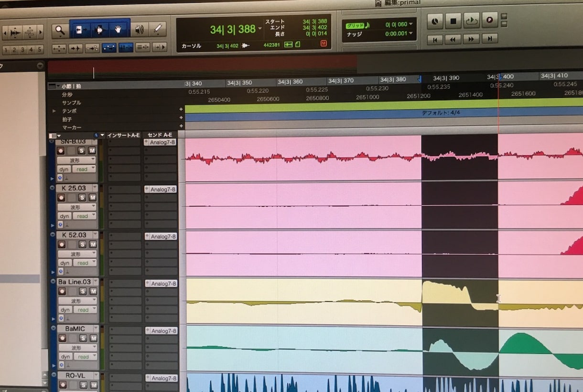Open the read automation mode dropdown on Ba Line.03
Image resolution: width=583 pixels, height=392 pixels.
(x=85, y=310)
